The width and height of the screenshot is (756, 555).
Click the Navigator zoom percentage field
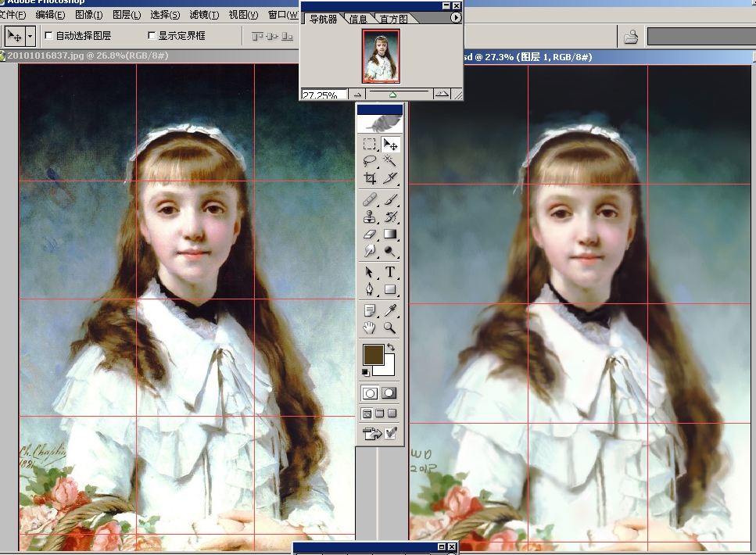click(x=324, y=95)
